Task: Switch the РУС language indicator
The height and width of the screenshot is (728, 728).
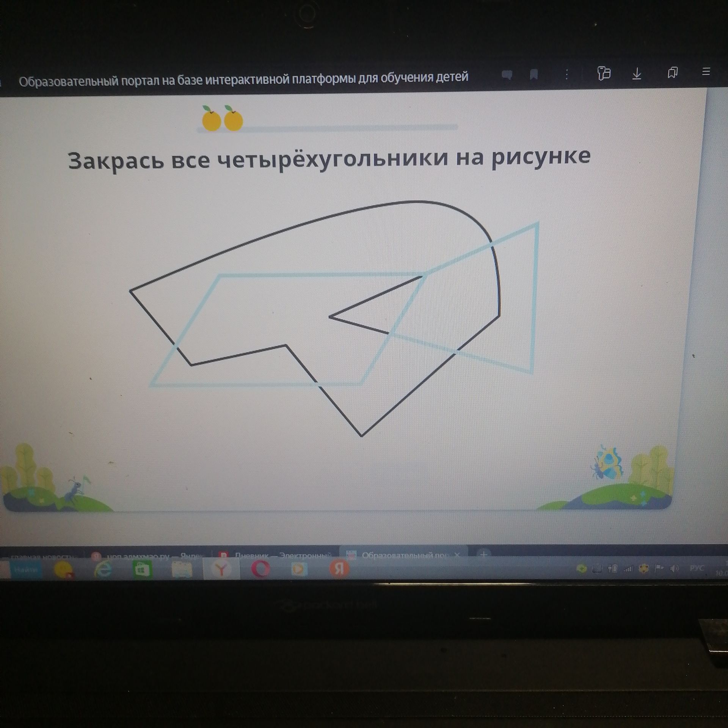Action: tap(697, 568)
